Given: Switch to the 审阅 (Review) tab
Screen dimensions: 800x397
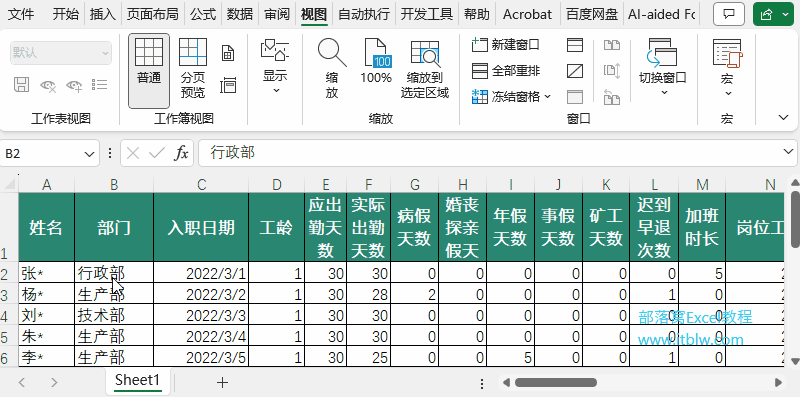Looking at the screenshot, I should (277, 14).
